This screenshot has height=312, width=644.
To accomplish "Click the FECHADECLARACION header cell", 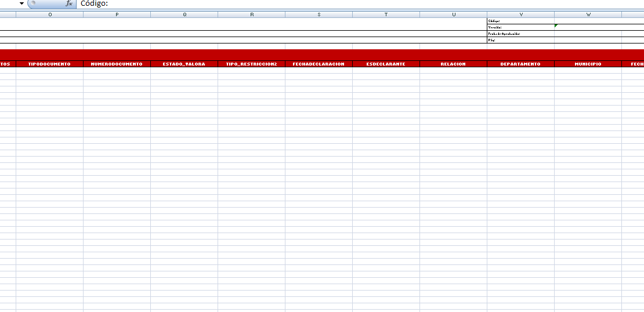I will point(319,64).
